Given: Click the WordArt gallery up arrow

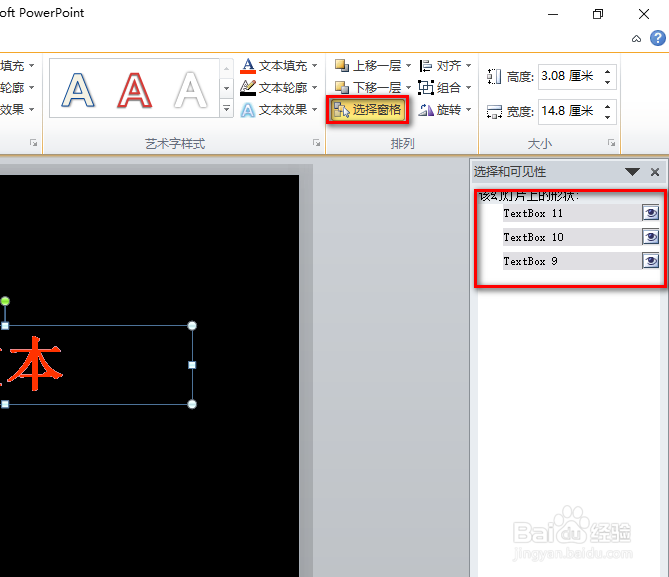Looking at the screenshot, I should coord(227,68).
